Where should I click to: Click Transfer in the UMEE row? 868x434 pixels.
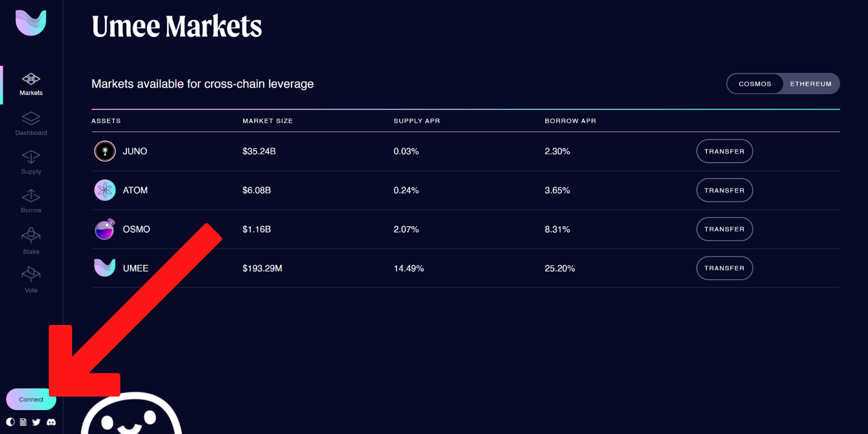coord(724,269)
